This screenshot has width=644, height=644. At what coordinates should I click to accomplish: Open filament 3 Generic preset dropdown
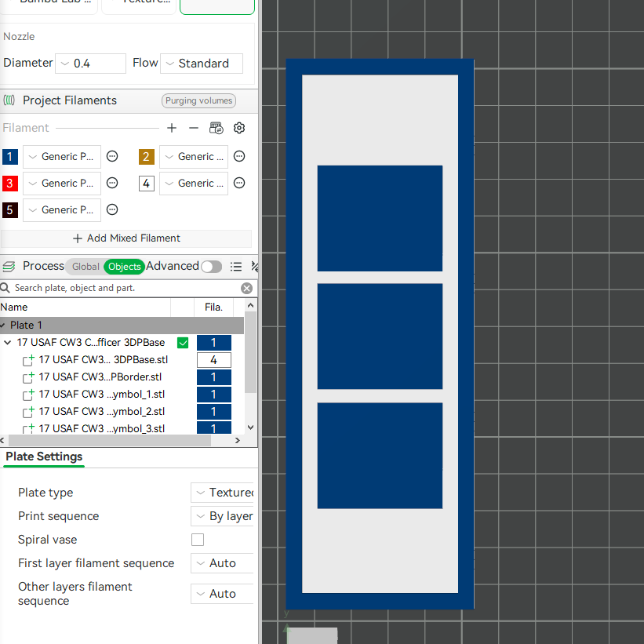(x=62, y=184)
